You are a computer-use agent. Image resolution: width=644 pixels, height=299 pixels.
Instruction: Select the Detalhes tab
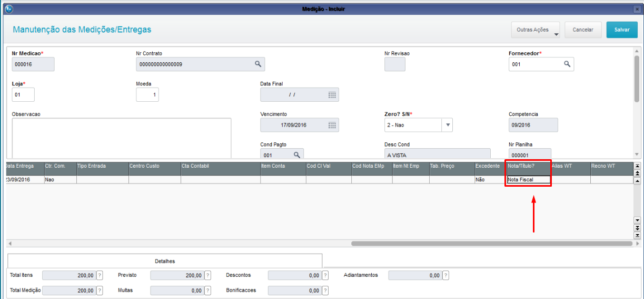coord(165,261)
